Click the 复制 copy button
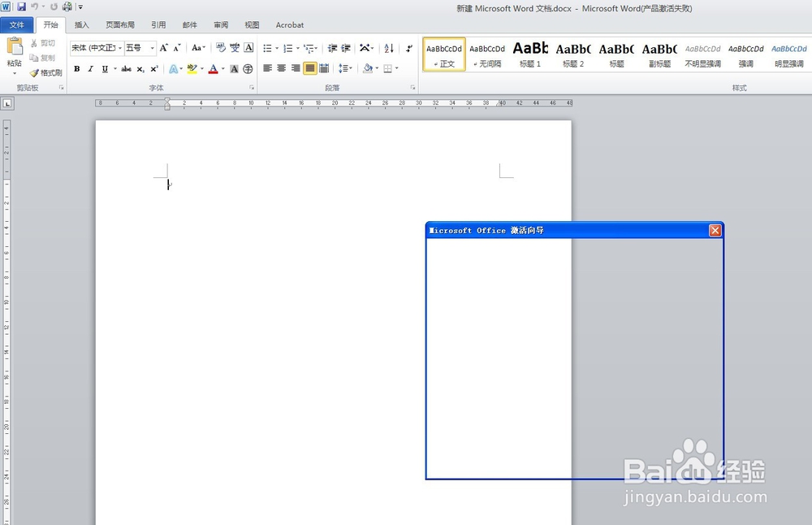Image resolution: width=812 pixels, height=525 pixels. 42,58
